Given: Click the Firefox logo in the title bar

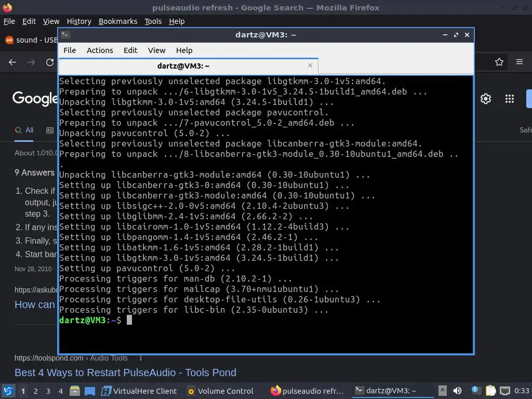Looking at the screenshot, I should [7, 7].
